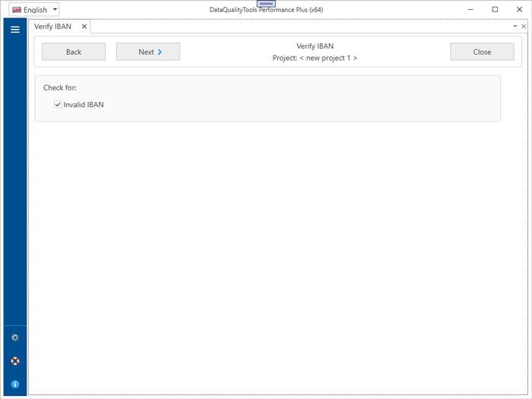Show the blue info icon details
Viewport: 532px width, 399px height.
pos(14,385)
